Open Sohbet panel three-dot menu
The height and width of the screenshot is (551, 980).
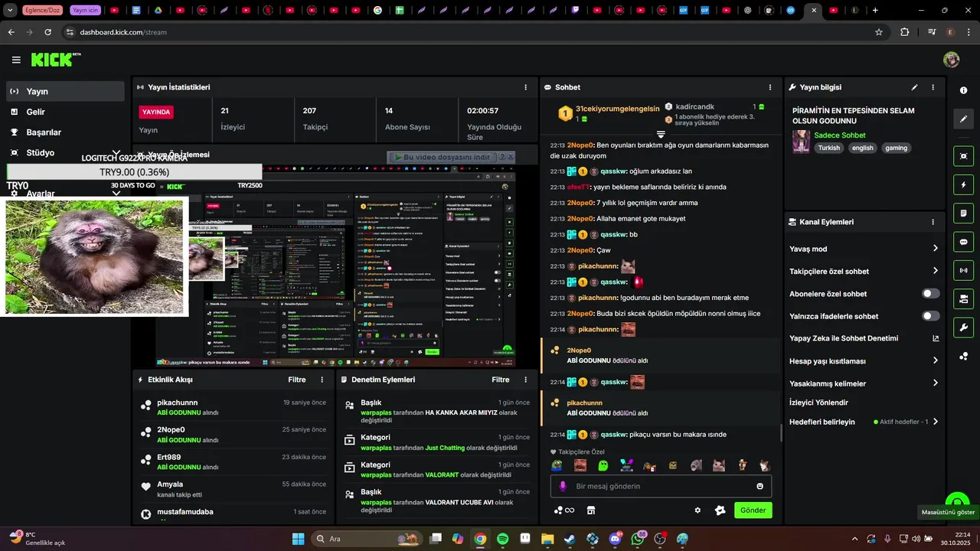coord(770,87)
